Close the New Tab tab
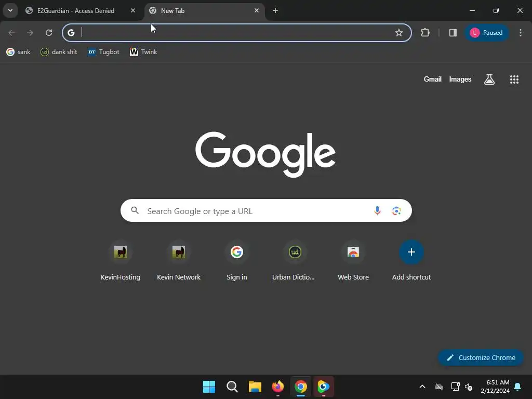 click(x=257, y=10)
